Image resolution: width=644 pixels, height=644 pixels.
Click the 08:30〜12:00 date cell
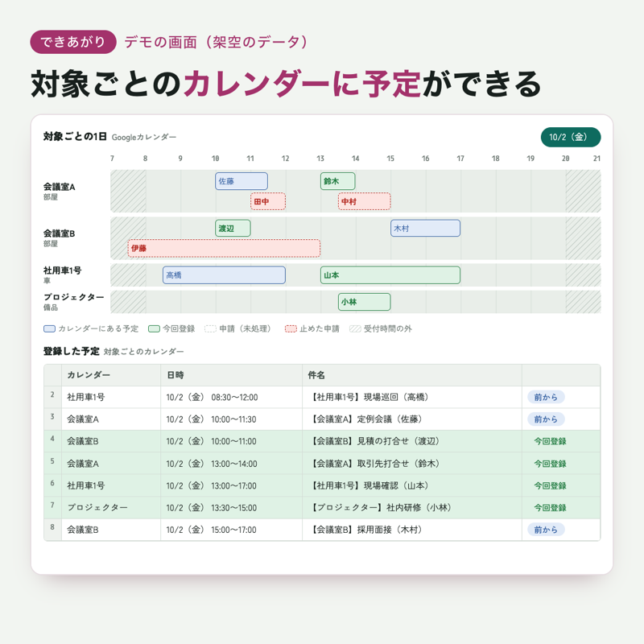[232, 397]
